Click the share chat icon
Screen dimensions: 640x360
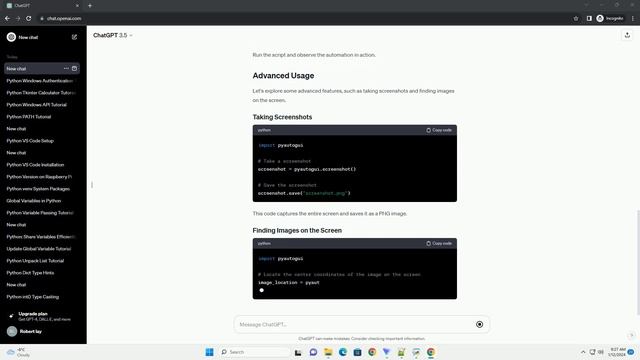tap(627, 36)
